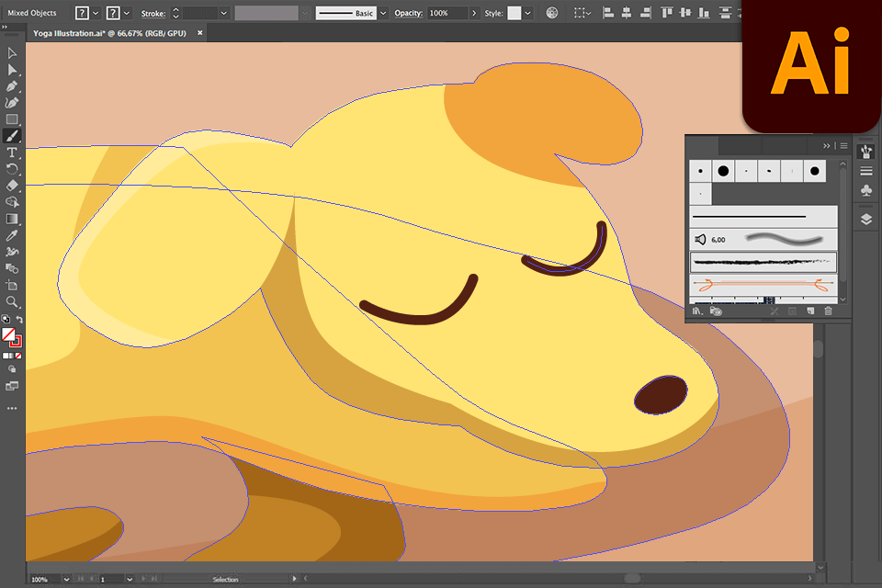This screenshot has height=588, width=882.
Task: Close the Yoga Illustration.ai document tab
Action: click(200, 31)
